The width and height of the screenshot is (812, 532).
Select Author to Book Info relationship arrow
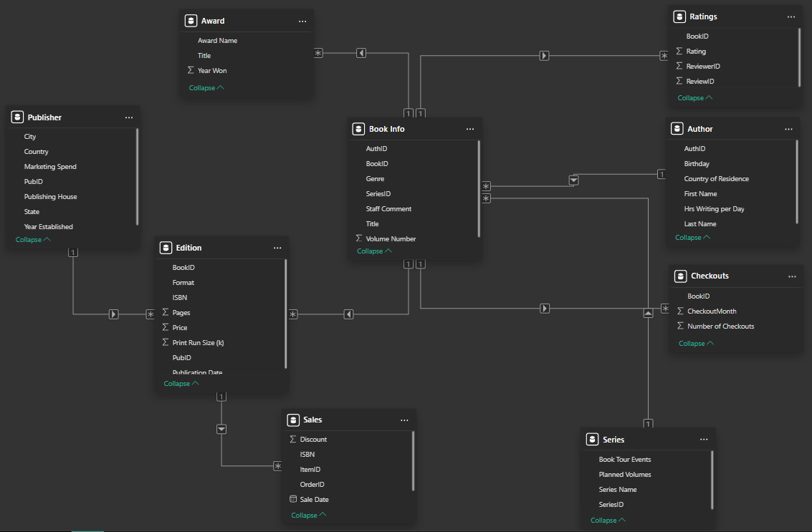click(574, 180)
